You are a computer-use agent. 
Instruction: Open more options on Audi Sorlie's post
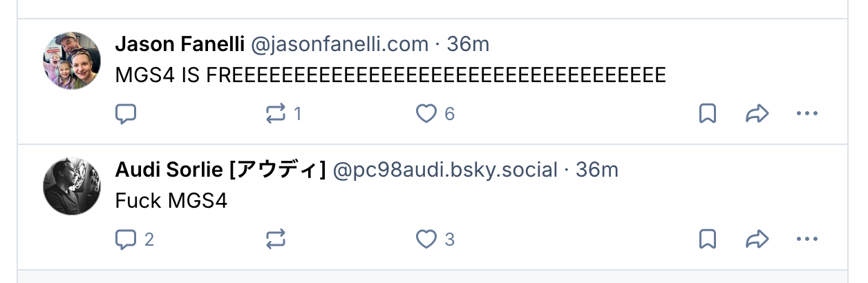click(x=806, y=239)
